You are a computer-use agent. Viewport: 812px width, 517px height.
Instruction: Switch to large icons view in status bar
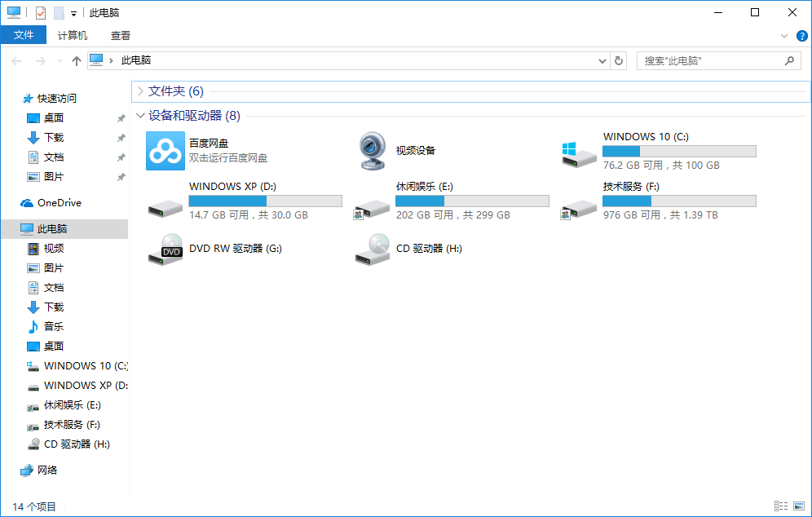coord(799,506)
